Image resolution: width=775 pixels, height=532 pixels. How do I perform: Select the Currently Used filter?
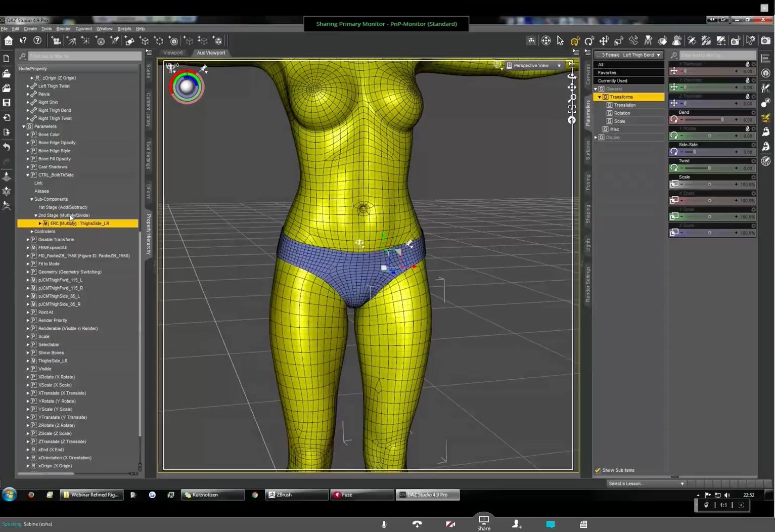629,81
